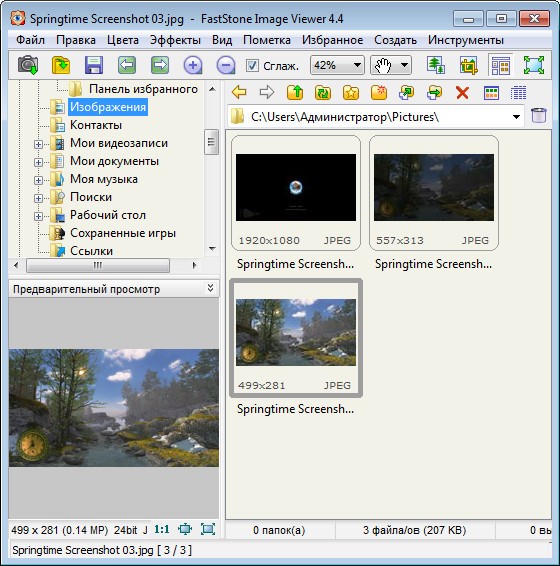Viewport: 560px width, 566px height.
Task: Expand the Рабочий стол tree node
Action: [38, 216]
